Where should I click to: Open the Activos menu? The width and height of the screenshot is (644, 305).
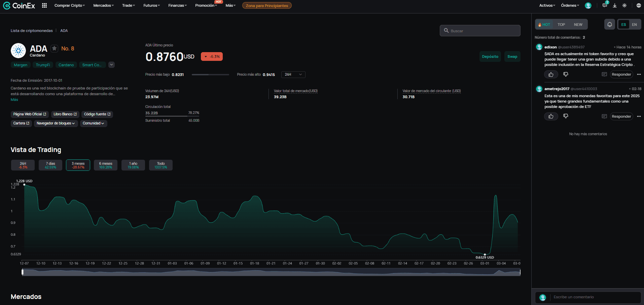click(x=547, y=5)
